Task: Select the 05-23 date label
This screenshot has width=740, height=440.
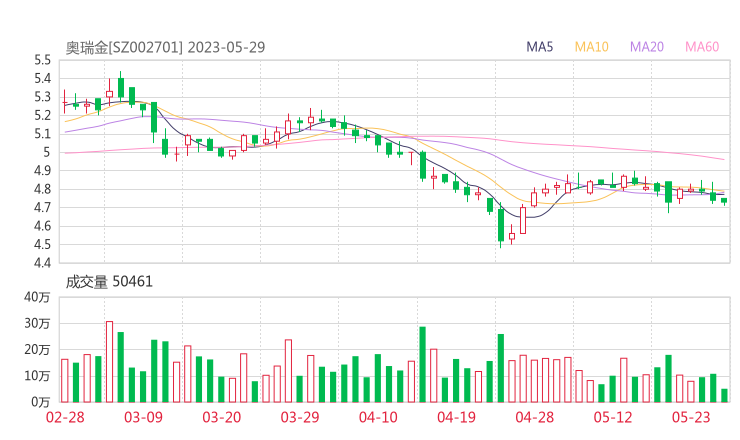Action: [692, 417]
